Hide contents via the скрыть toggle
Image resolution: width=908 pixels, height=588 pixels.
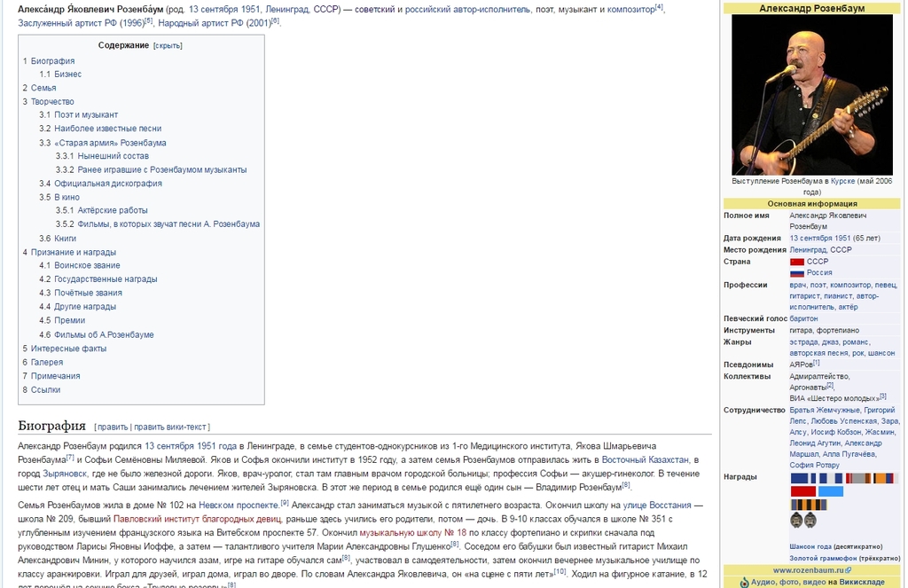coord(168,45)
